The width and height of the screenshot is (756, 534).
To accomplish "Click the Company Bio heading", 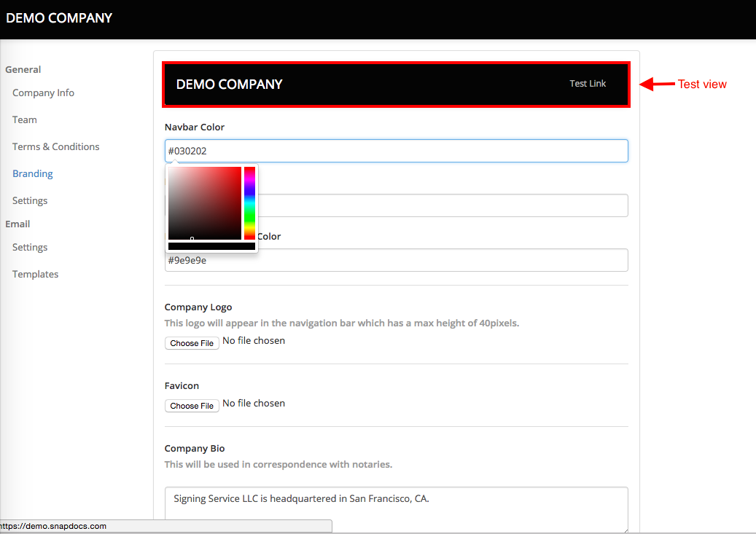I will click(195, 448).
